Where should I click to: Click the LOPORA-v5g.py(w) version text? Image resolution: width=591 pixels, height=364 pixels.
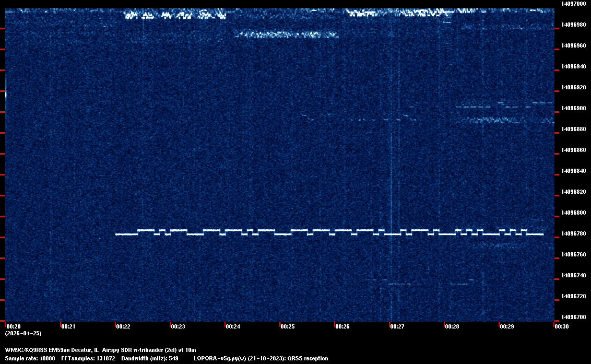(x=220, y=358)
